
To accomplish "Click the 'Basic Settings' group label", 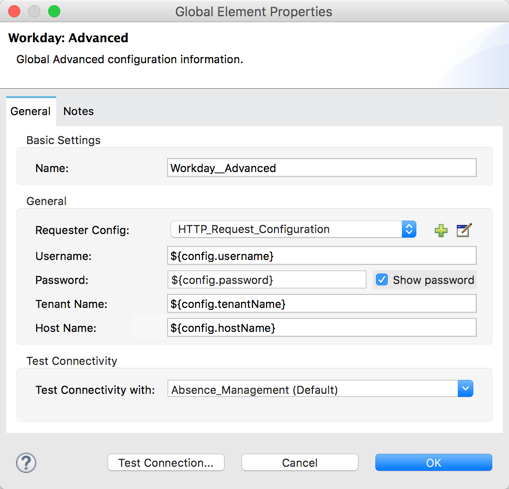I will click(x=63, y=140).
